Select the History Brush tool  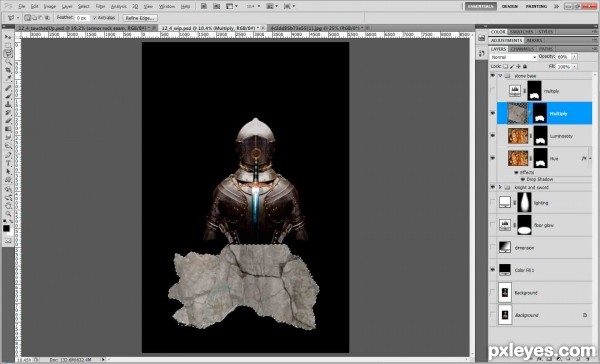coord(8,113)
